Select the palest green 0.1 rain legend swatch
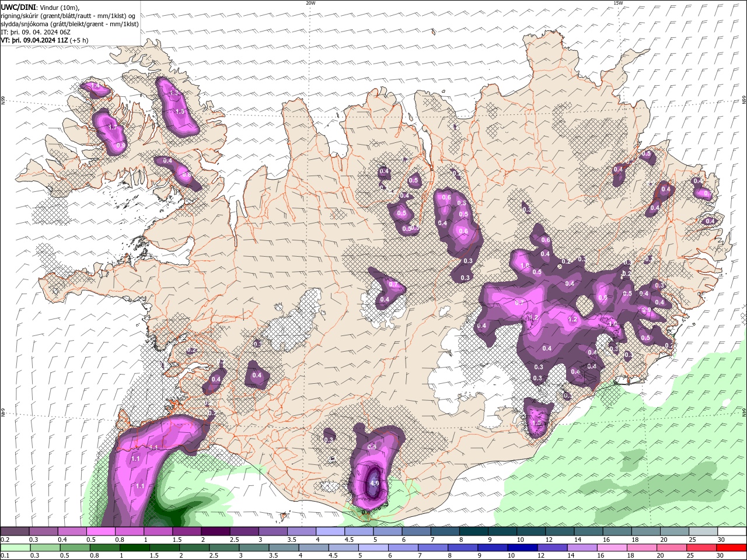Viewport: 747px width, 560px height. pyautogui.click(x=15, y=548)
